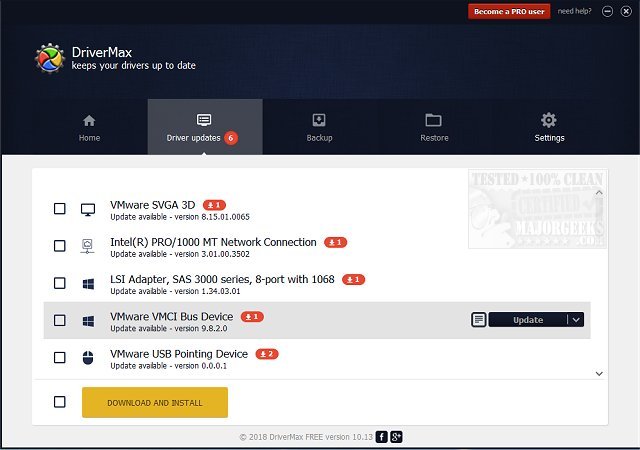Viewport: 640px width, 450px height.
Task: Check the VMware VMCI Bus Device checkbox
Action: tap(60, 320)
